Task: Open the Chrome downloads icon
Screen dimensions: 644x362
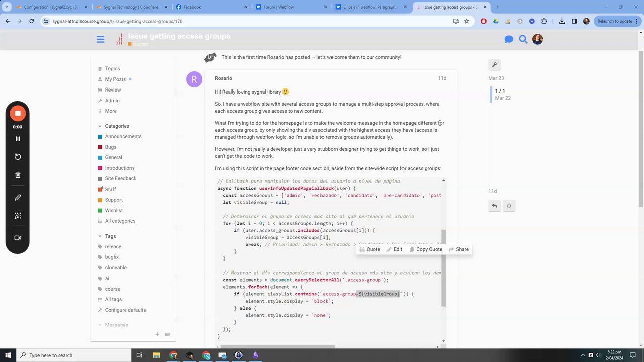Action: (x=562, y=21)
